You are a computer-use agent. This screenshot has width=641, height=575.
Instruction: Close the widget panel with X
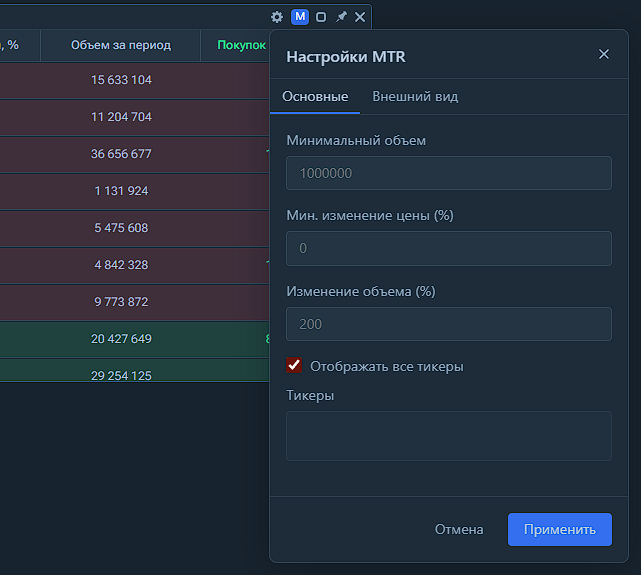pos(360,17)
